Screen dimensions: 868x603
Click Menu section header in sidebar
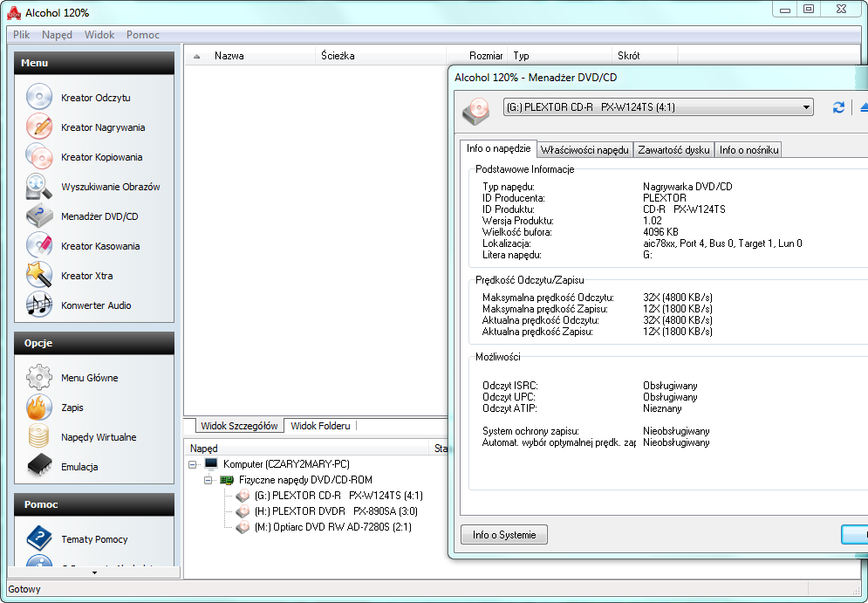coord(94,63)
